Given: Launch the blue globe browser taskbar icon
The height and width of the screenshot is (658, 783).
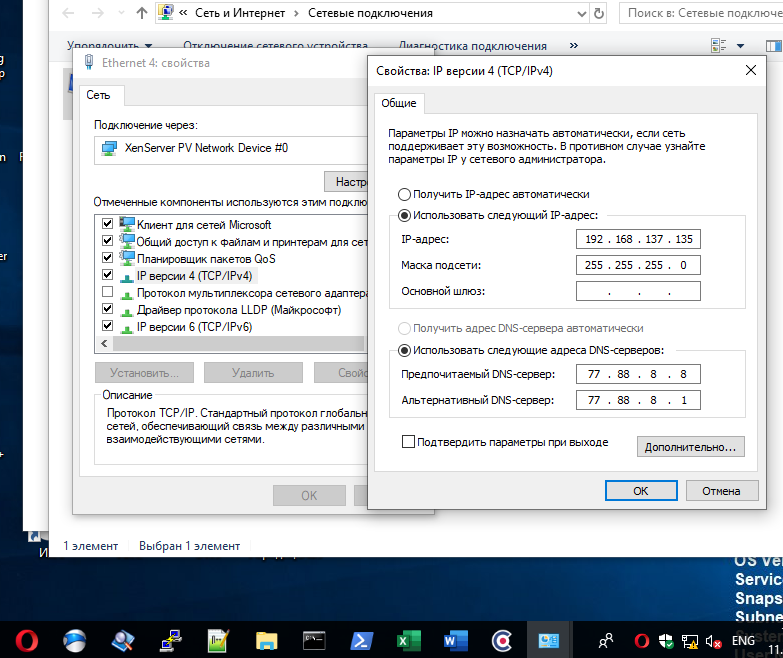Looking at the screenshot, I should coord(74,641).
